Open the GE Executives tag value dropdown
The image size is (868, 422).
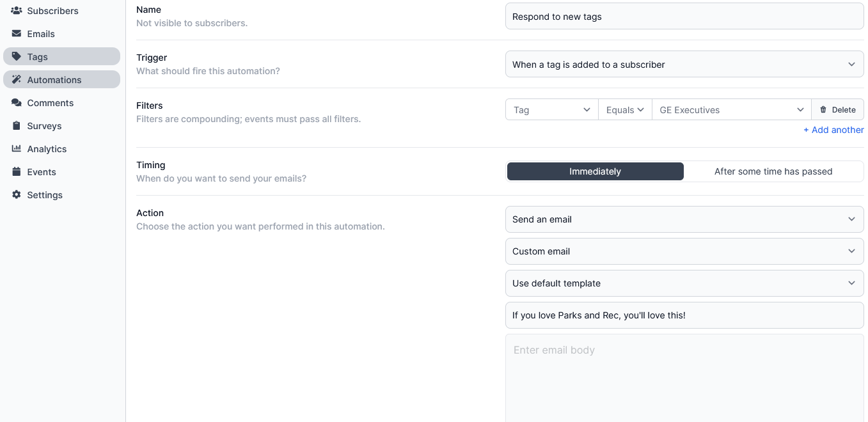pos(731,110)
